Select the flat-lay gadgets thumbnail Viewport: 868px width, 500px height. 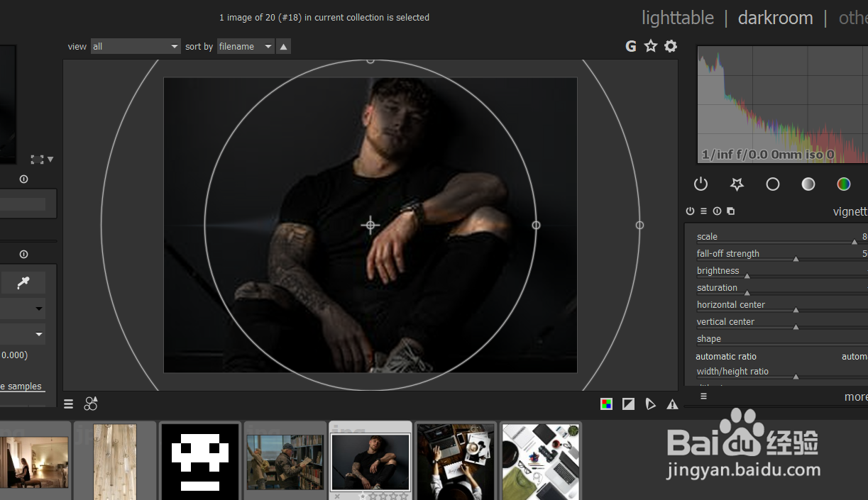pyautogui.click(x=541, y=462)
